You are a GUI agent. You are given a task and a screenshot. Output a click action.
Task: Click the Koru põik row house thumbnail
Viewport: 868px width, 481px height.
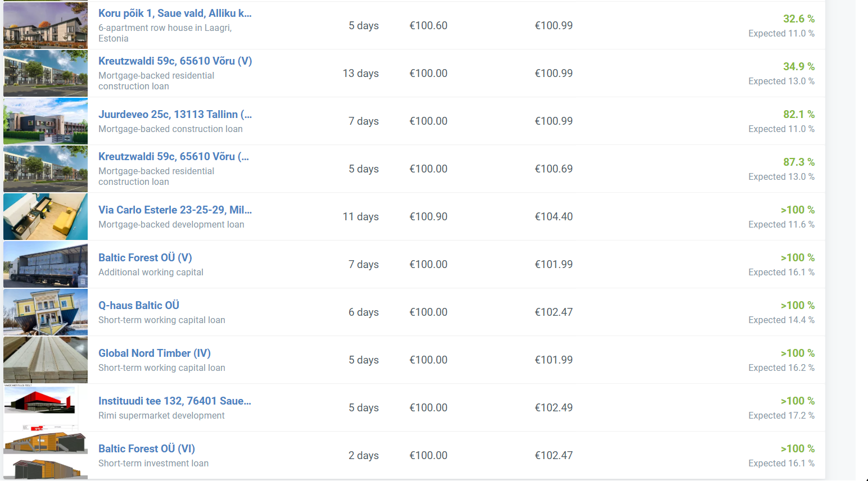46,25
